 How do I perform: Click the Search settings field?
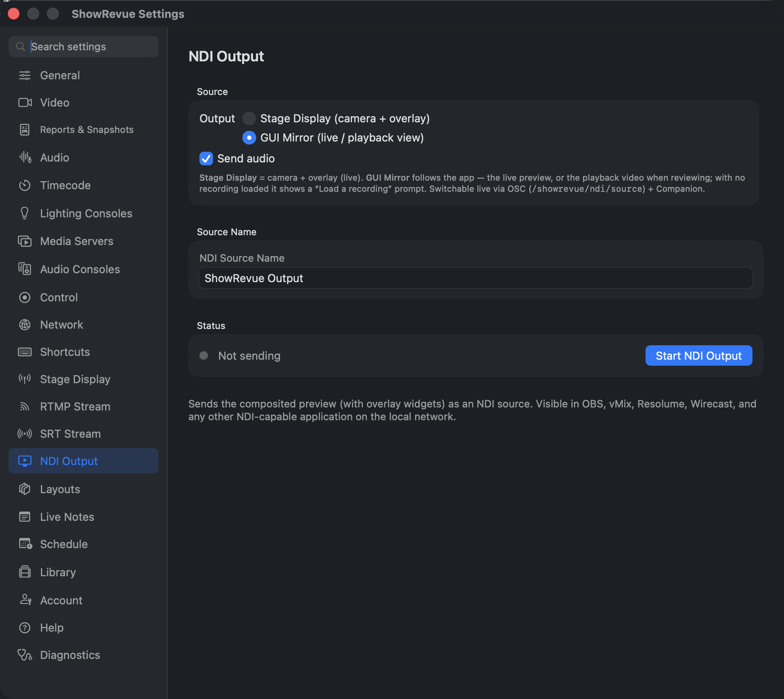(84, 47)
